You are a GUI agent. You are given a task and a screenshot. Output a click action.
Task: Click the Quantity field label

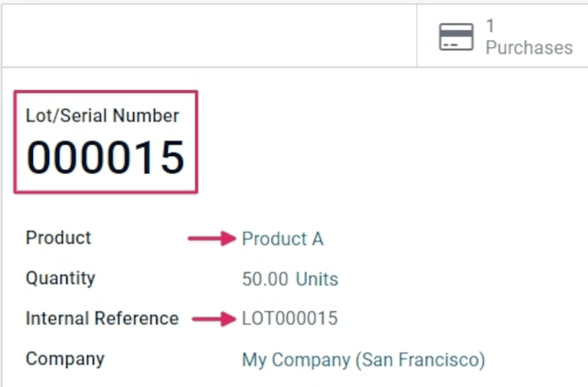(x=60, y=278)
